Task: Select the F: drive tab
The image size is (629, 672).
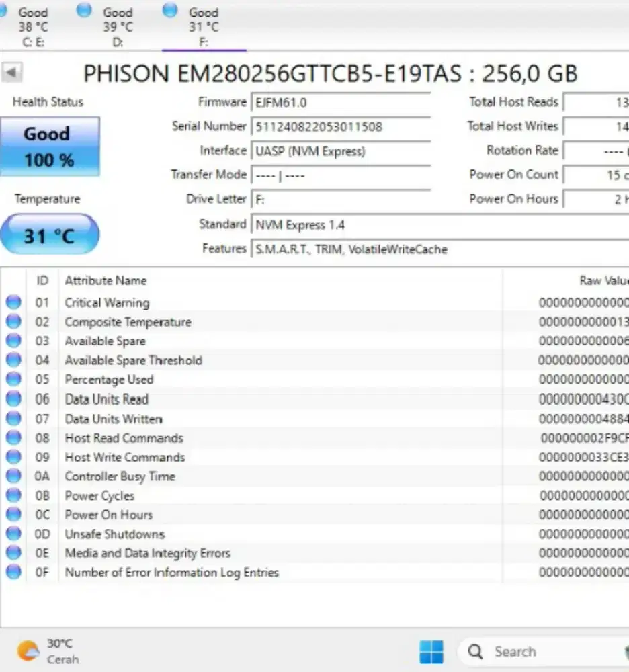Action: click(204, 27)
